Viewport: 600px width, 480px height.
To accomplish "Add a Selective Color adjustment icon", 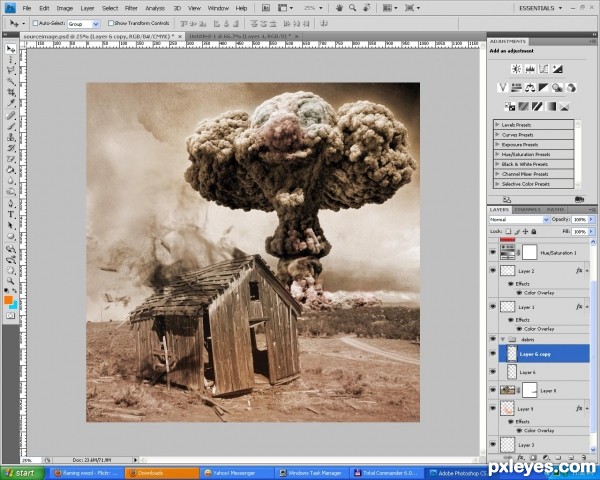I will click(x=564, y=106).
